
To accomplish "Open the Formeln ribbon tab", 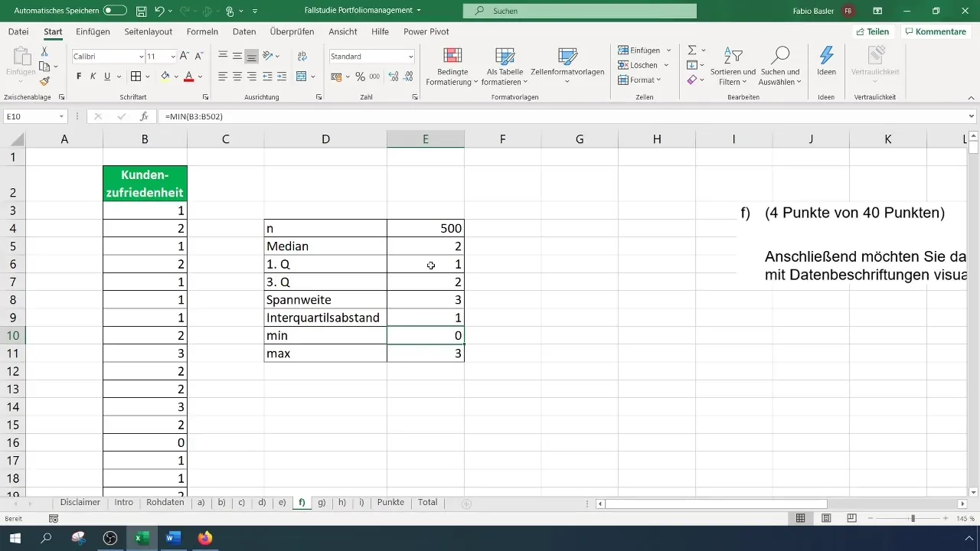I will pos(202,31).
